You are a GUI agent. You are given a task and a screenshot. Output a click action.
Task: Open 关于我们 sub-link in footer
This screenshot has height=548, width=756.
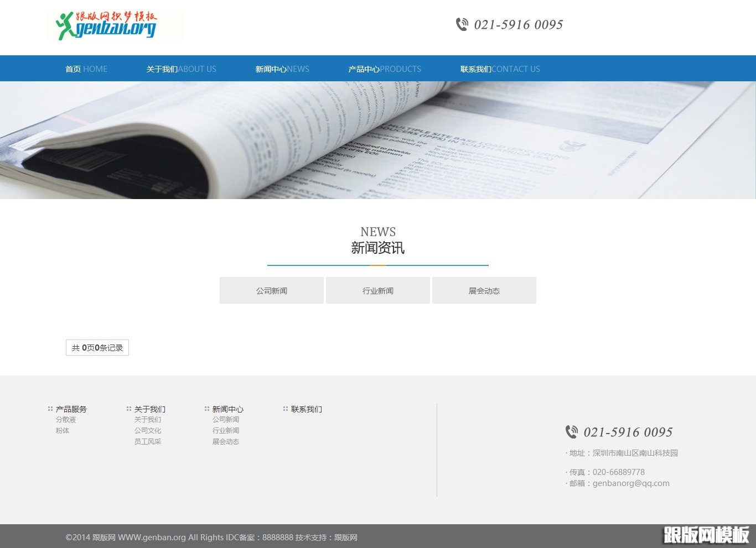(148, 420)
